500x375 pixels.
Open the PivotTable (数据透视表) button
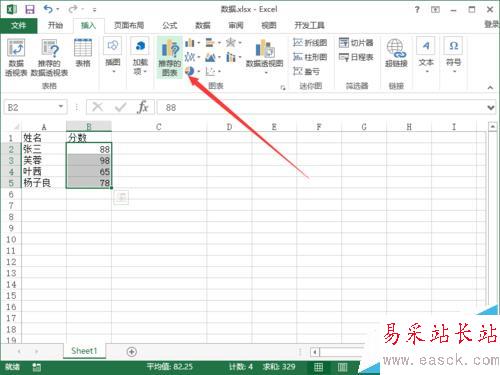16,58
